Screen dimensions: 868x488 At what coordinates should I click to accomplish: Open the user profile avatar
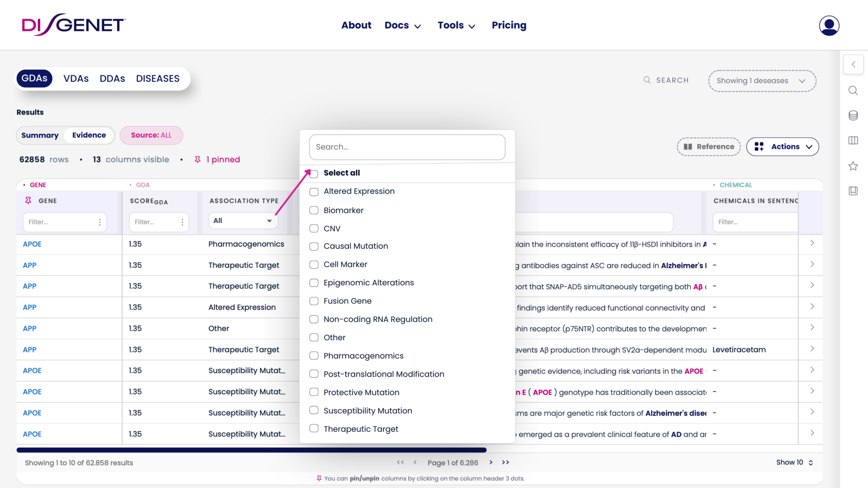[829, 25]
